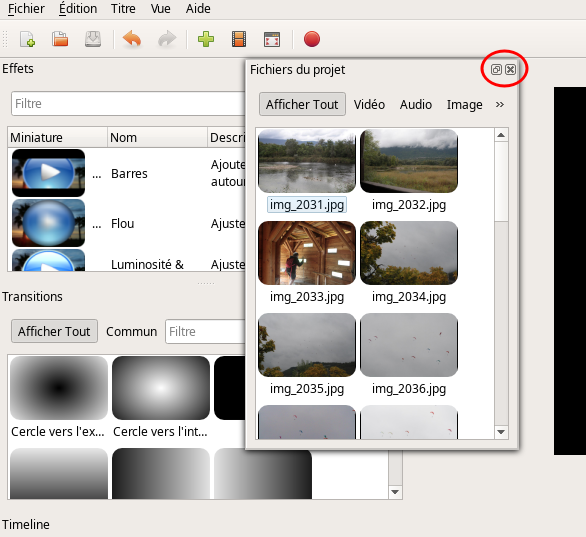Toggle fullscreen with the red-arrows icon

pos(272,39)
